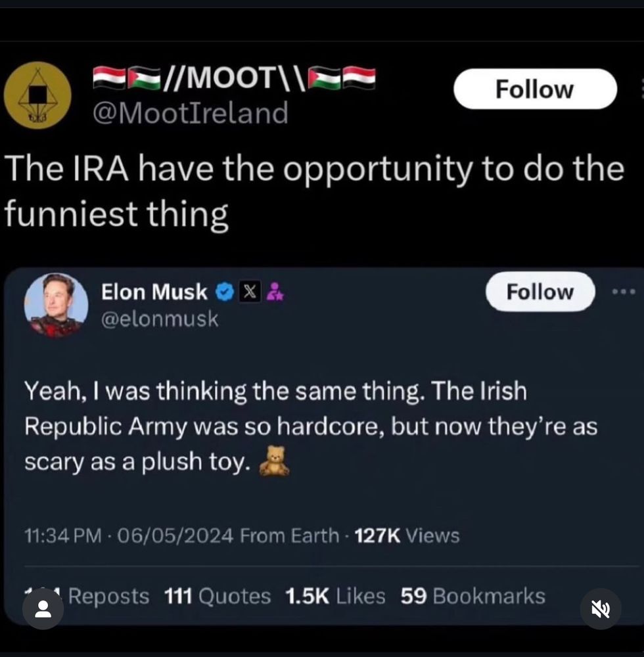Open the @elonmusk handle link
Screen dimensions: 644x657
(159, 319)
